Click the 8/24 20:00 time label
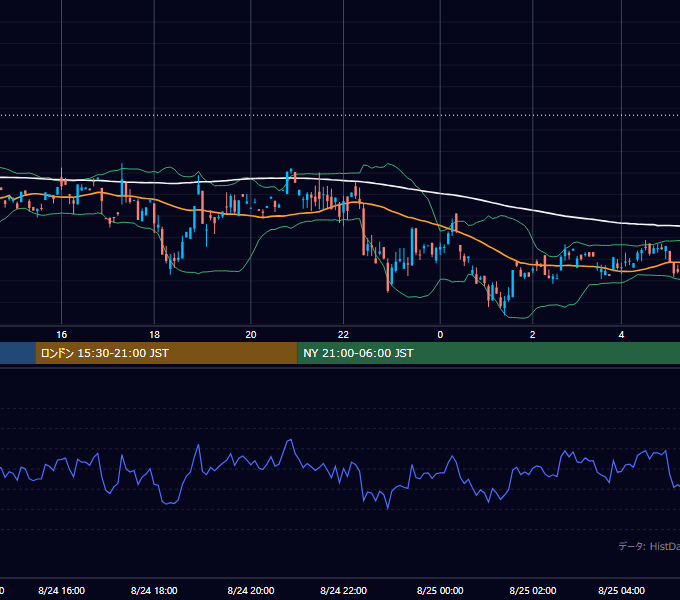The height and width of the screenshot is (600, 680). [251, 590]
